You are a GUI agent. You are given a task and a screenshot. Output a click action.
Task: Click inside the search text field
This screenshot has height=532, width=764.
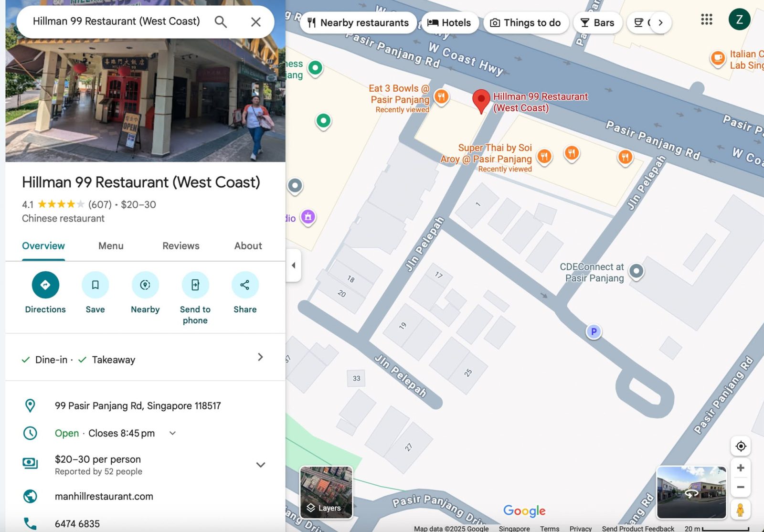coord(117,21)
